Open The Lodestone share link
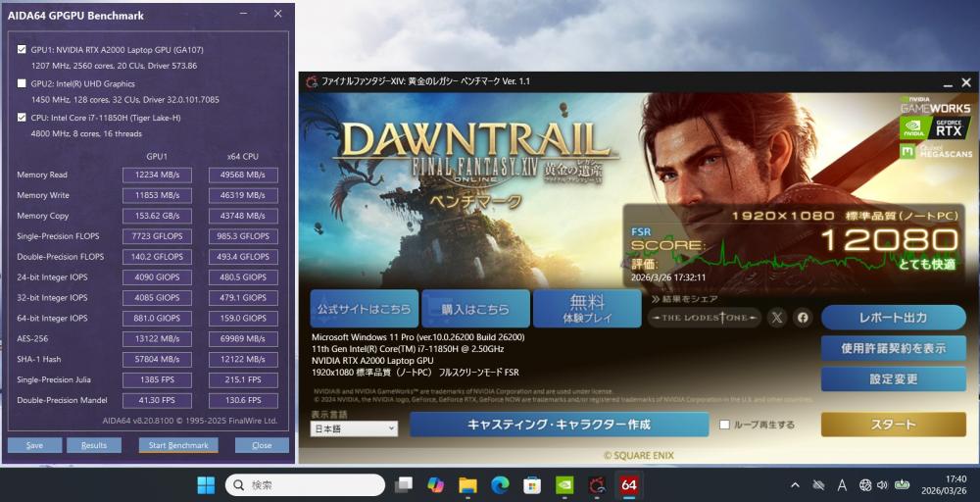Image resolution: width=980 pixels, height=502 pixels. (x=704, y=318)
